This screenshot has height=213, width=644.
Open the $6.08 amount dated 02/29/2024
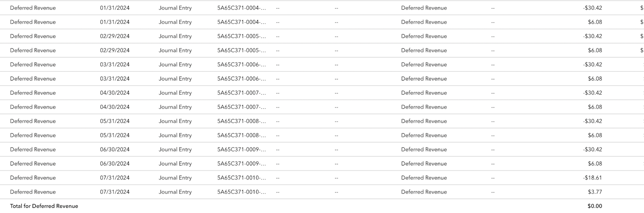pos(594,50)
